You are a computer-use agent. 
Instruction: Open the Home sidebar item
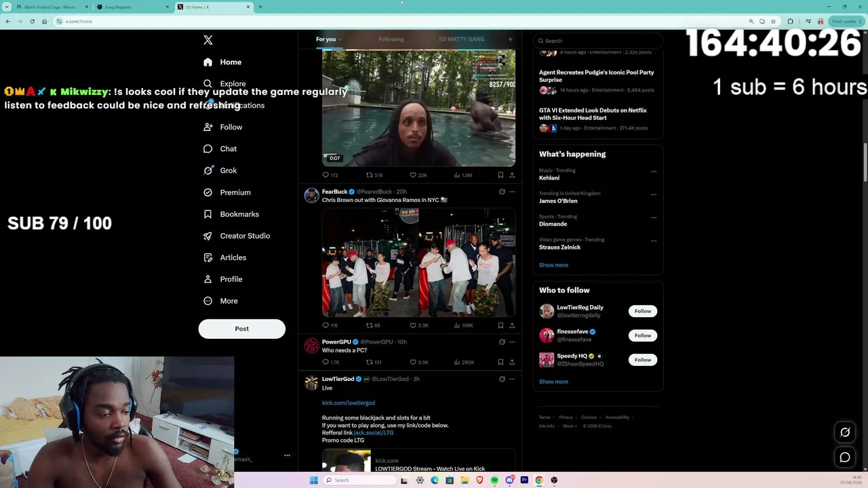click(x=222, y=62)
